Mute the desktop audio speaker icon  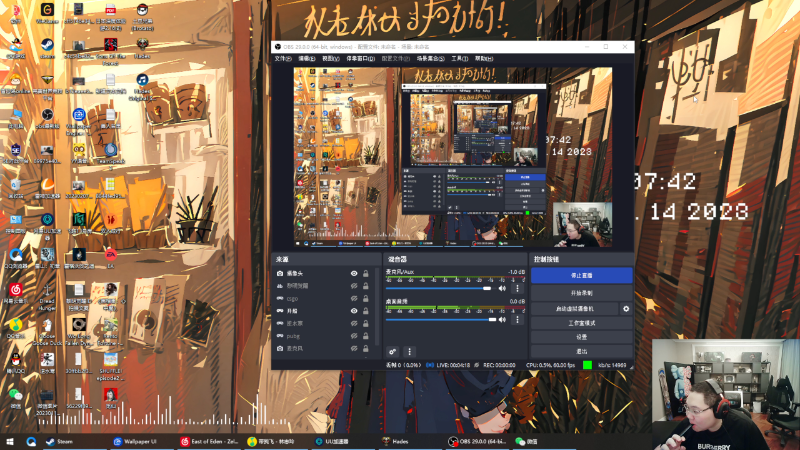[x=502, y=319]
